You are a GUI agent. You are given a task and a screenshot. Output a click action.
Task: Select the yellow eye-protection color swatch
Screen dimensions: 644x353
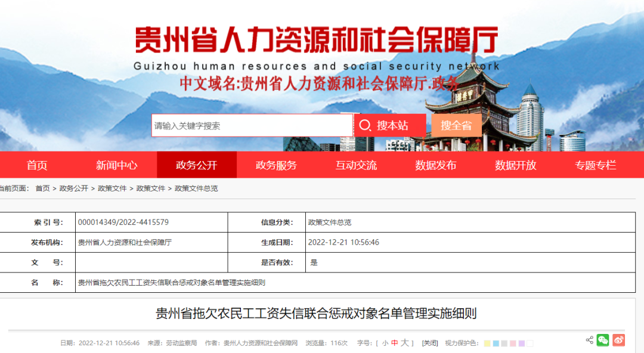(x=487, y=343)
